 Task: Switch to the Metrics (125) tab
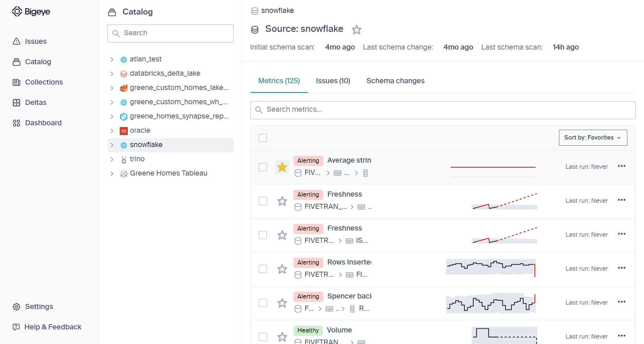coord(279,81)
